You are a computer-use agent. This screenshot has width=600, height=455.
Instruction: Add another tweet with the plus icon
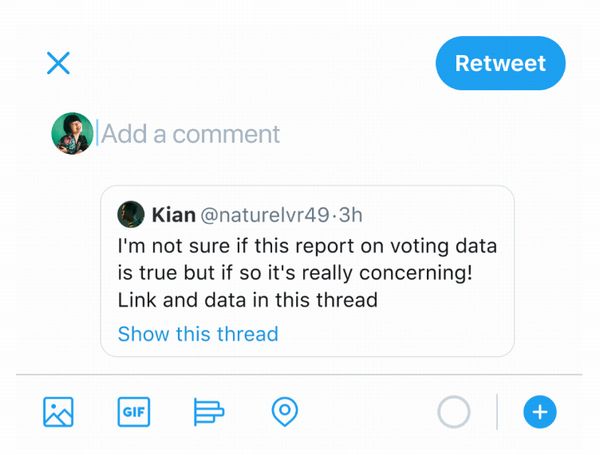coord(540,412)
